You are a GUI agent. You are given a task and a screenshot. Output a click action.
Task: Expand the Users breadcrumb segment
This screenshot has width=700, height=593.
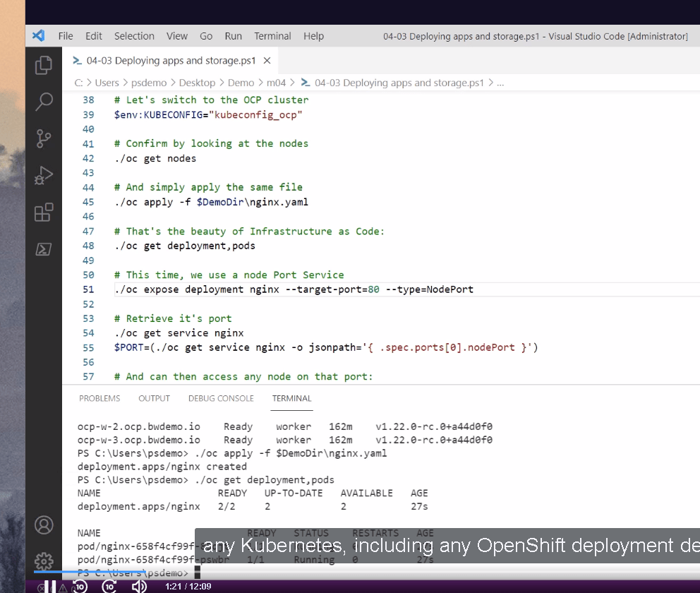(x=107, y=83)
